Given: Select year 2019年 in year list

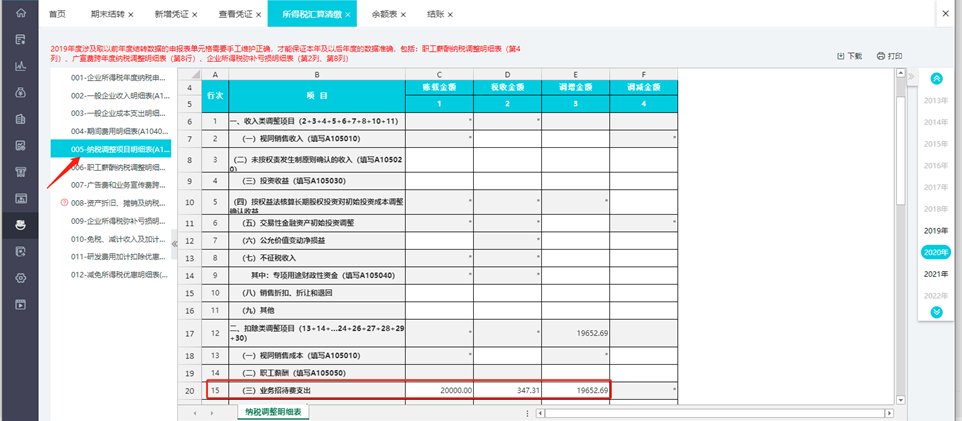Looking at the screenshot, I should tap(936, 230).
